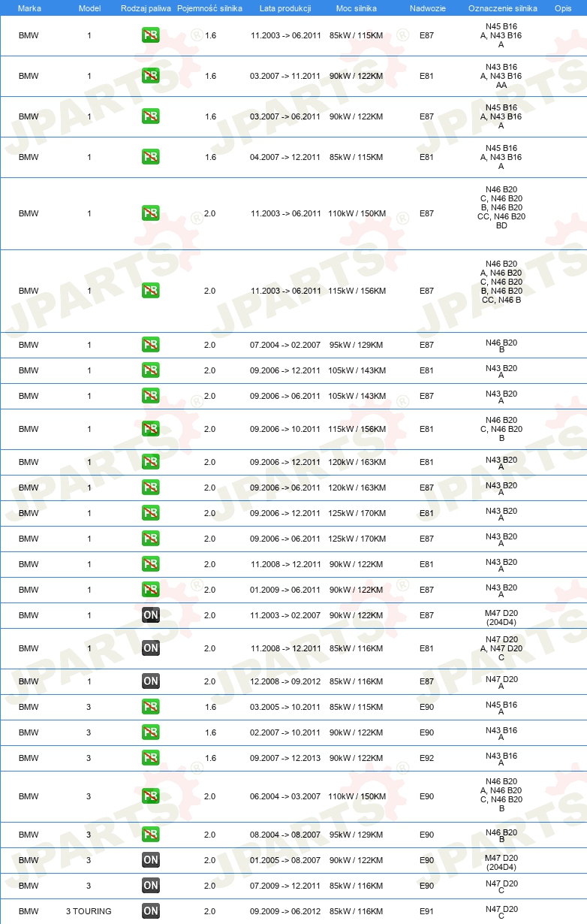Click the '08.2004 -> 08.2007' production years cell
The width and height of the screenshot is (587, 924).
tap(285, 835)
